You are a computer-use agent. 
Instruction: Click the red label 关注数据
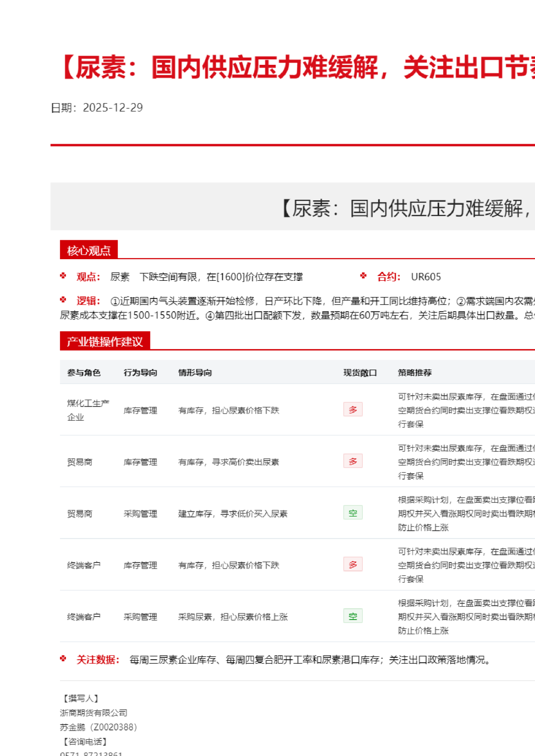click(x=98, y=660)
